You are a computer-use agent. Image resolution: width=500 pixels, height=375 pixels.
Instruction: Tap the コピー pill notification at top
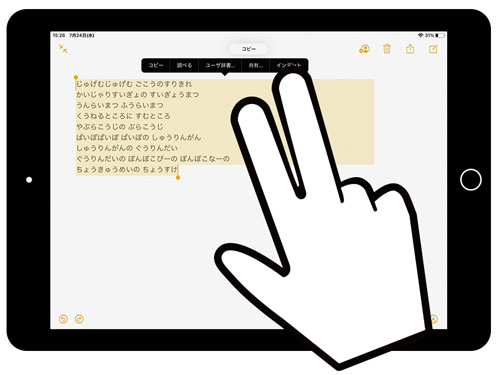tap(249, 49)
